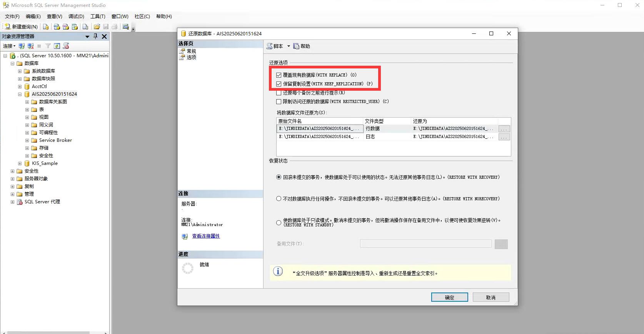Screen dimensions: 644x334
Task: Open the 社区(C) menu
Action: click(142, 16)
